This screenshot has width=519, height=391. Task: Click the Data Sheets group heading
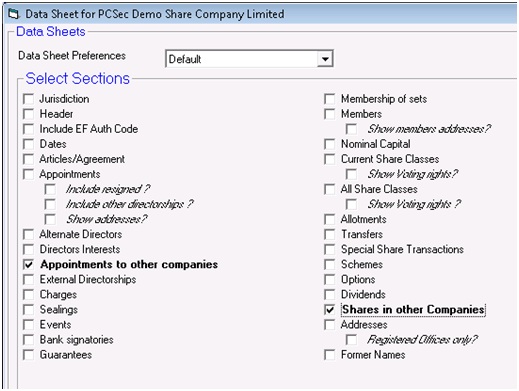pos(51,32)
